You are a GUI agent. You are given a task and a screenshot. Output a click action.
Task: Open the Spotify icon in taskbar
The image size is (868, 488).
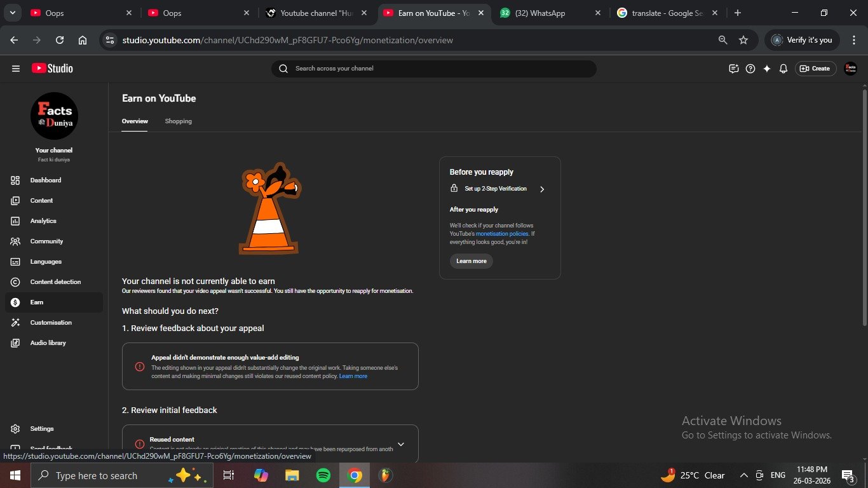tap(323, 475)
